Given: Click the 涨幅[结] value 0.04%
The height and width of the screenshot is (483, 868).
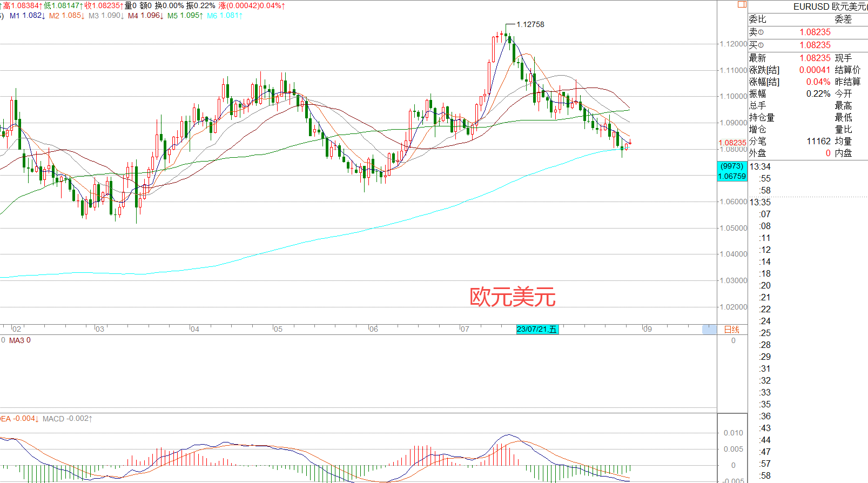Looking at the screenshot, I should [x=818, y=82].
